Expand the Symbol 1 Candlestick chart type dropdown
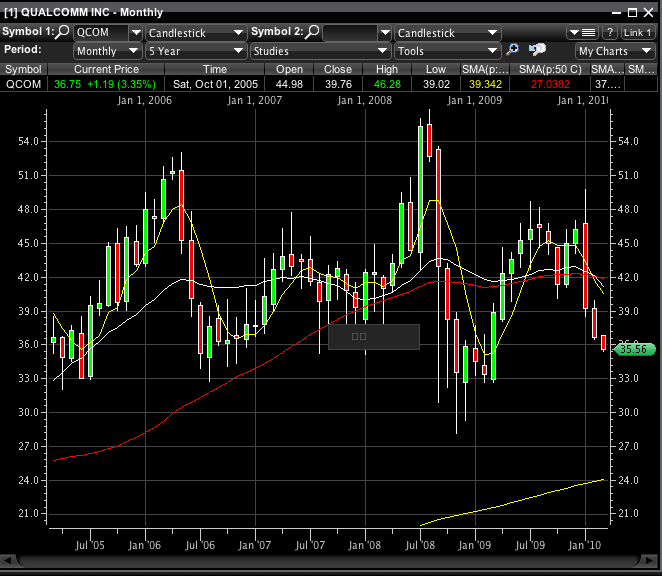 pos(239,33)
